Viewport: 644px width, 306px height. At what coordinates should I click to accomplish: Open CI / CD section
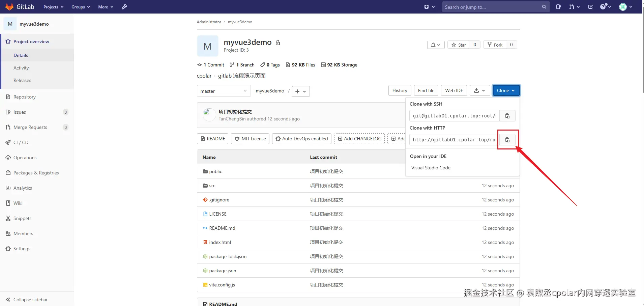coord(21,142)
